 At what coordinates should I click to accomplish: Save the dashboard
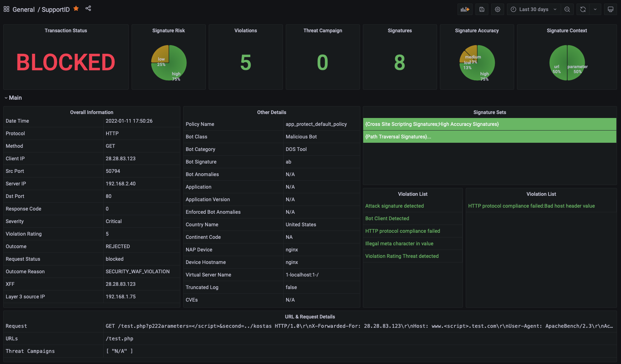482,9
